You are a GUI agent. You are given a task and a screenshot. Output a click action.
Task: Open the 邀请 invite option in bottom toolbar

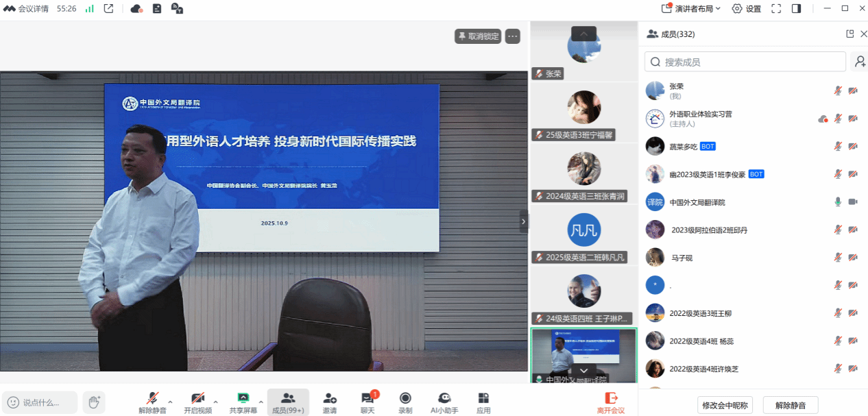[x=330, y=402]
